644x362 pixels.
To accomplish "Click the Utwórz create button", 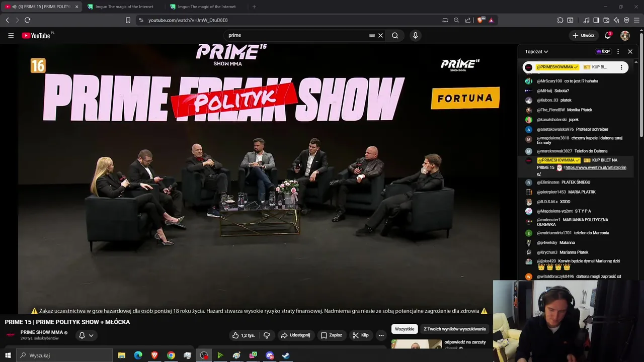I will click(x=583, y=35).
